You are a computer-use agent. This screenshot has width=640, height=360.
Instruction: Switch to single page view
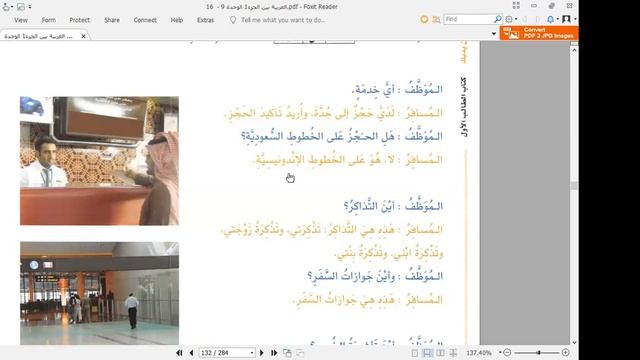pos(415,353)
